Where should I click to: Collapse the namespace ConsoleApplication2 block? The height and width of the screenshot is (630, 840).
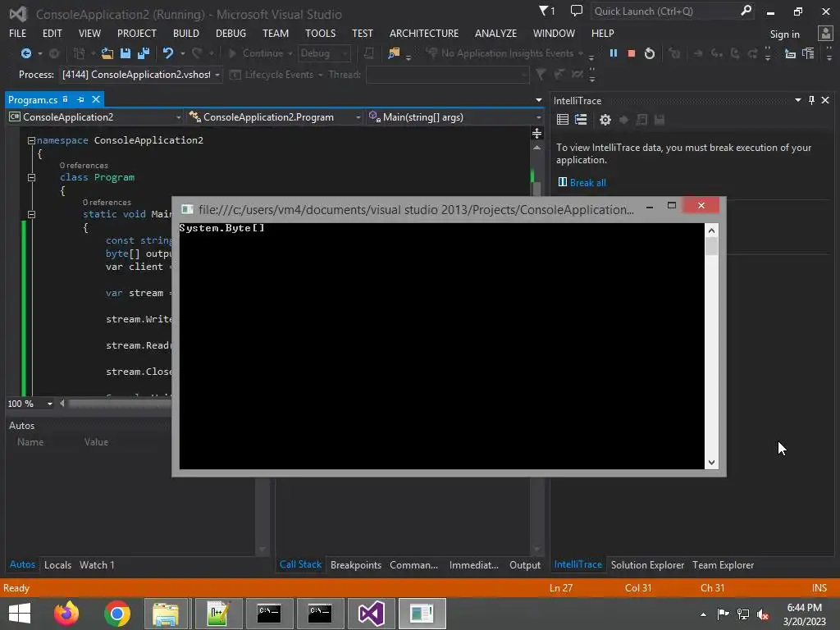[32, 140]
